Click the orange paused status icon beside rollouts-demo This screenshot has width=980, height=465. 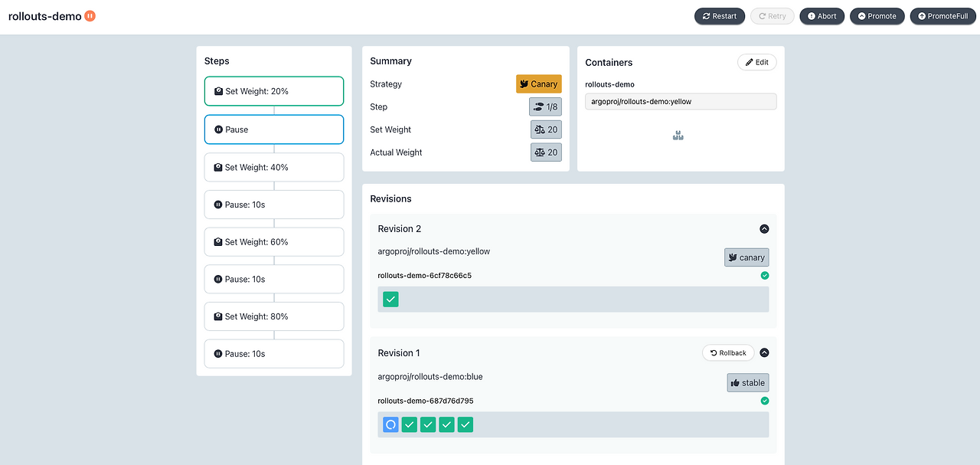click(90, 15)
